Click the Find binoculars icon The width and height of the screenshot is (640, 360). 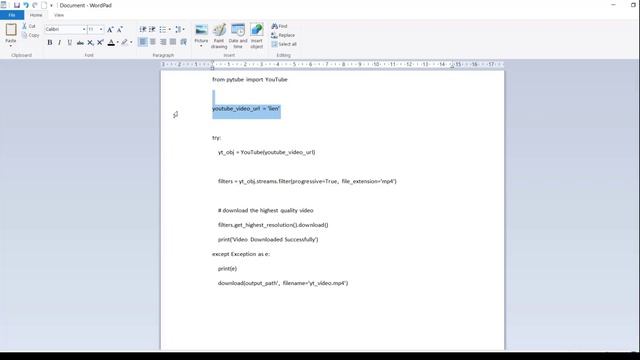click(x=275, y=26)
